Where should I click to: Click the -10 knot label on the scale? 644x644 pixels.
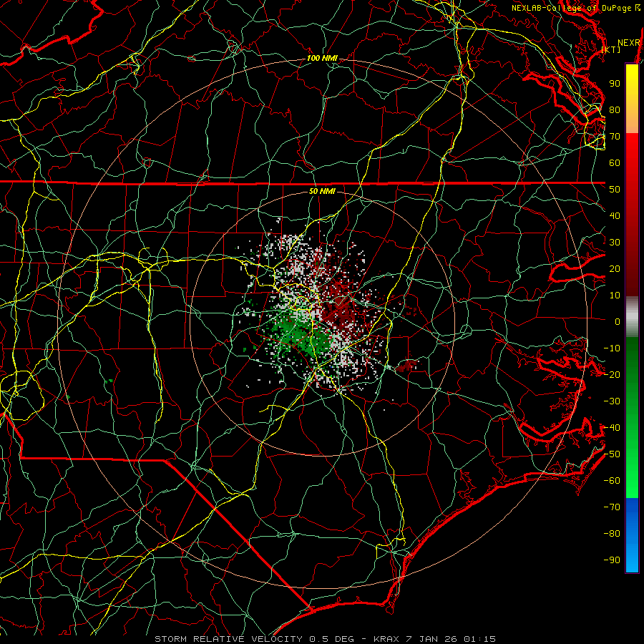pyautogui.click(x=612, y=348)
